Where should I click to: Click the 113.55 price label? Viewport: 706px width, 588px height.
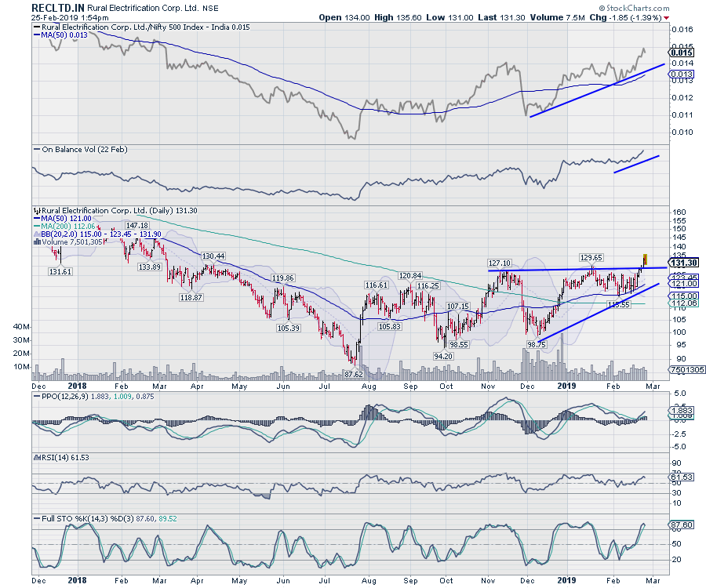pyautogui.click(x=618, y=304)
